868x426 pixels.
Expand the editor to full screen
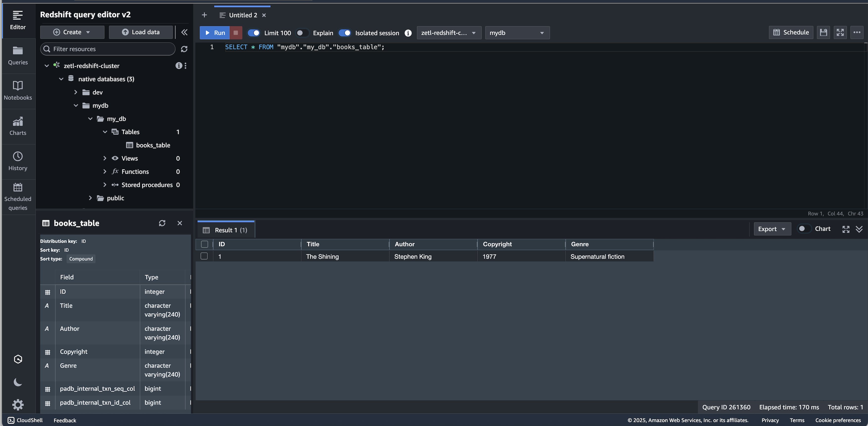(840, 32)
